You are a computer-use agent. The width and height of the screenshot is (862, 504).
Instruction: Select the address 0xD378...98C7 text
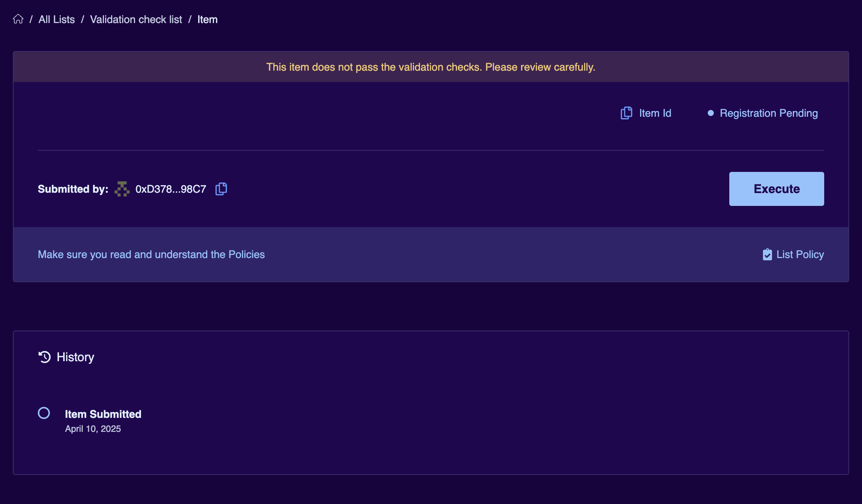(171, 189)
